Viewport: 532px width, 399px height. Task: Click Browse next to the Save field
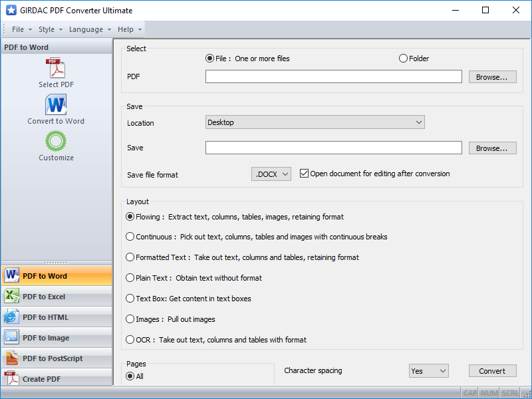point(492,148)
